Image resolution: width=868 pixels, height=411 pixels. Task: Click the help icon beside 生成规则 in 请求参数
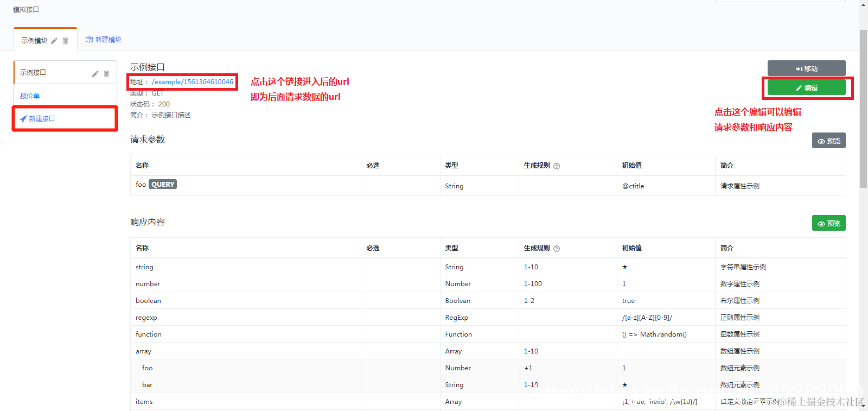pyautogui.click(x=557, y=166)
